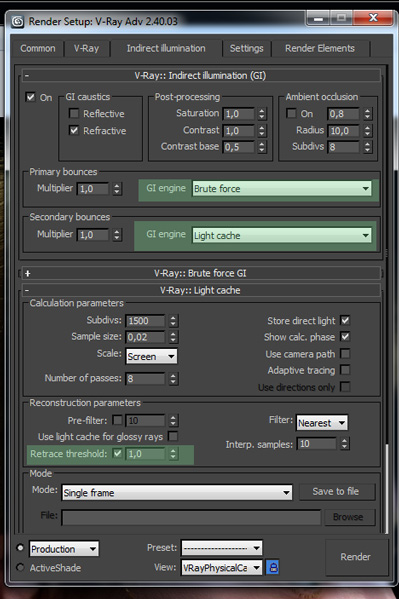Click the Contrast spinner arrows
The image size is (399, 599).
point(262,131)
